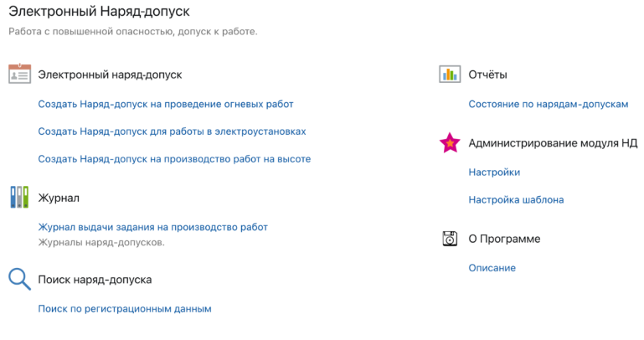Open Поиск по регистрационным данным

[125, 308]
